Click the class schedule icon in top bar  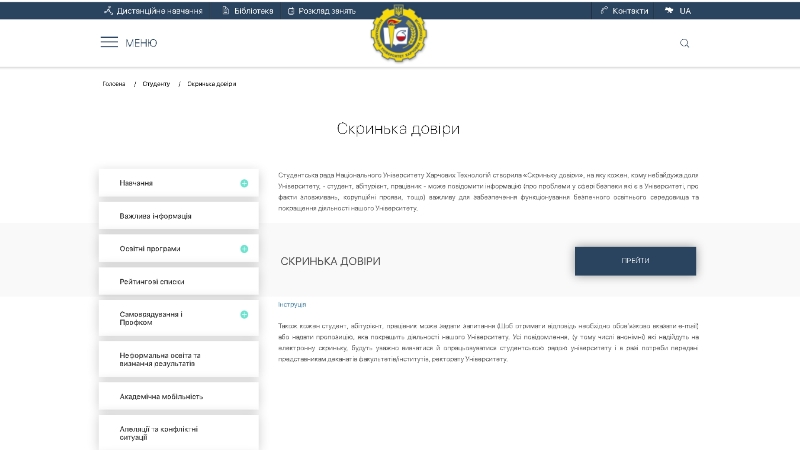click(291, 11)
